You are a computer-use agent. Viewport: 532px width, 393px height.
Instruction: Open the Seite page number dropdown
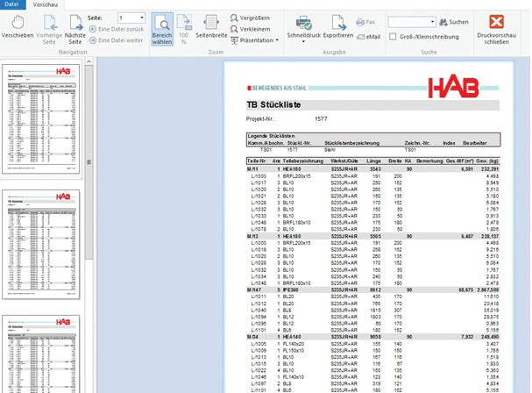click(142, 18)
